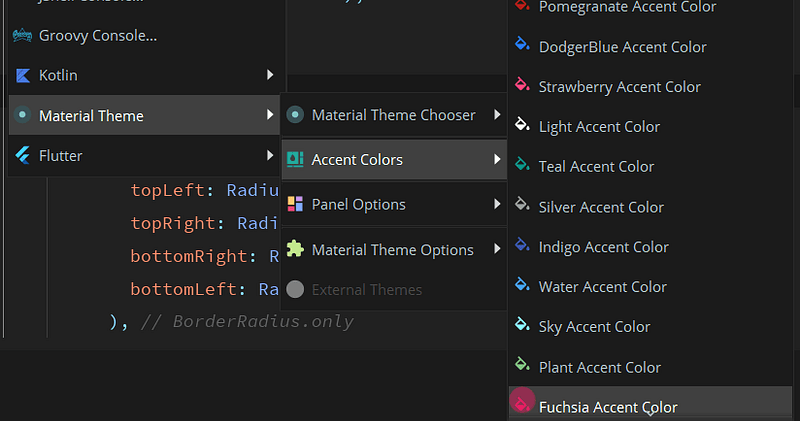Click the Water paint bucket icon
Screen dimensions: 800x421
pyautogui.click(x=522, y=284)
